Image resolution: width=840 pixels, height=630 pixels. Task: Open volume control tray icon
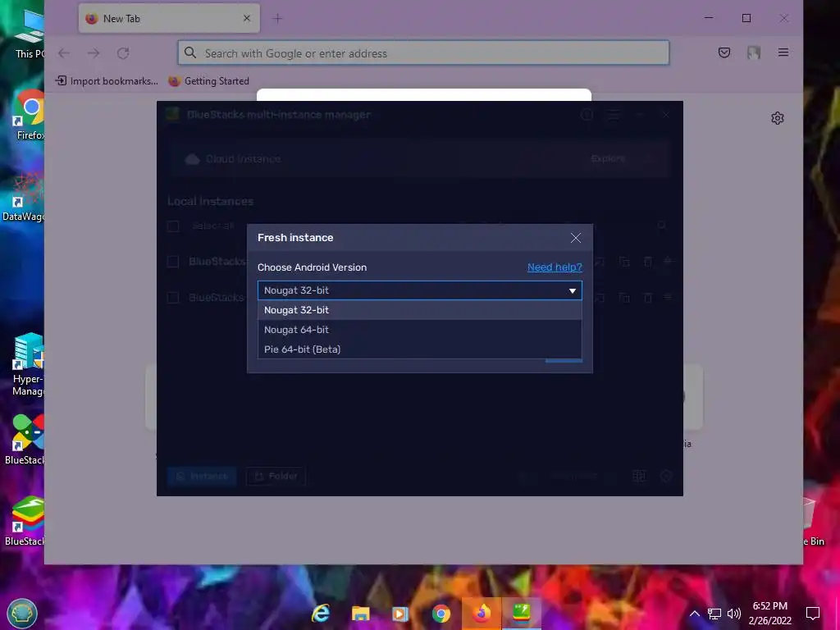pos(734,614)
